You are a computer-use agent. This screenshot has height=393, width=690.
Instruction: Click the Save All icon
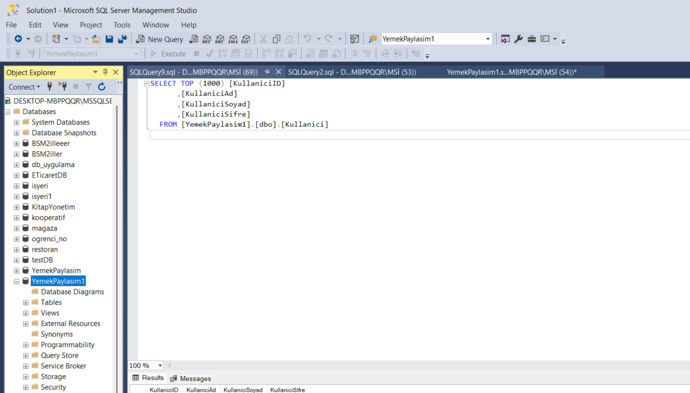click(x=122, y=39)
